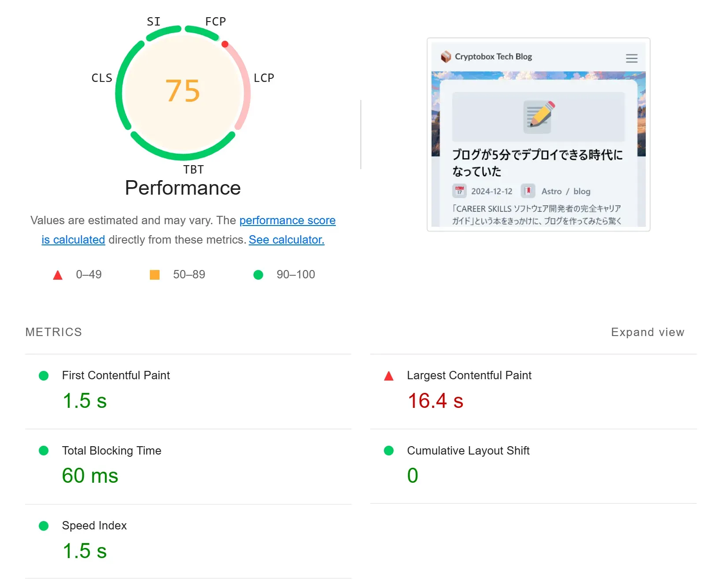The image size is (707, 588).
Task: Click the red triangle 0–49 legend icon
Action: (58, 275)
